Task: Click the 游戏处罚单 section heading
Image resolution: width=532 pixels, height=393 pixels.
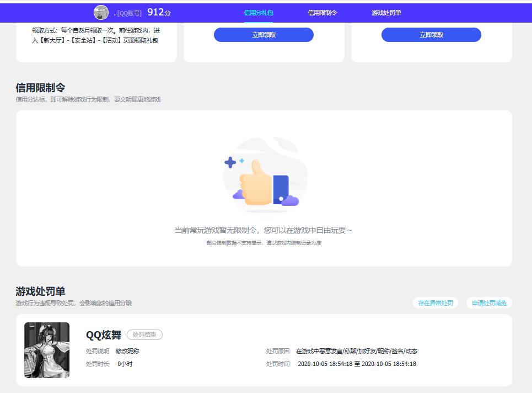Action: tap(40, 291)
